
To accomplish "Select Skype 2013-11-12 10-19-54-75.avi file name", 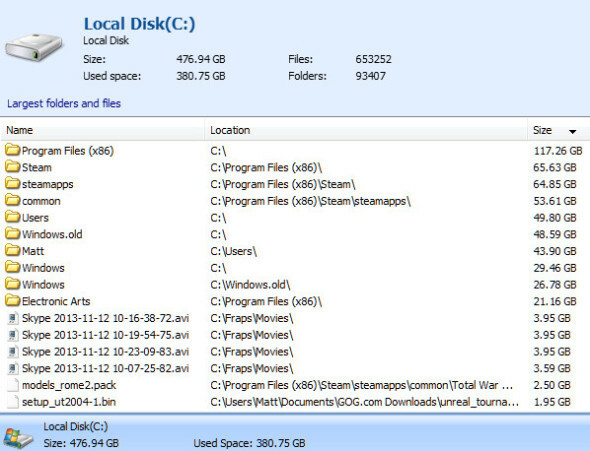I will pos(105,335).
